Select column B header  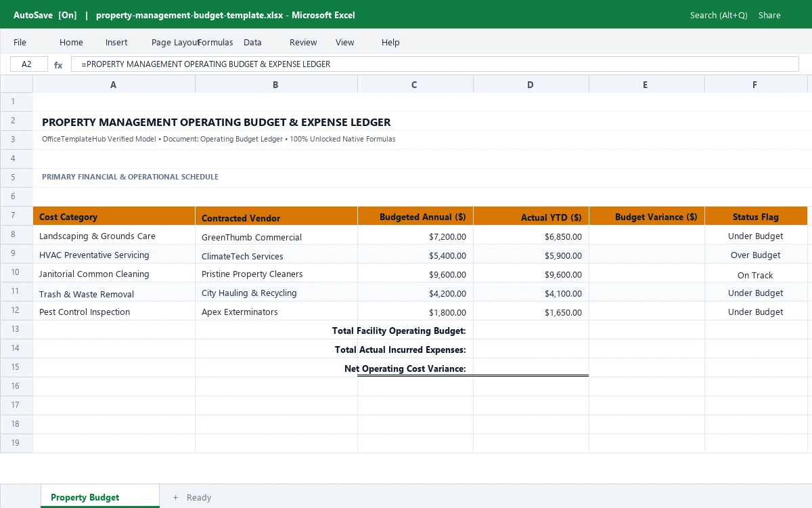pos(276,85)
